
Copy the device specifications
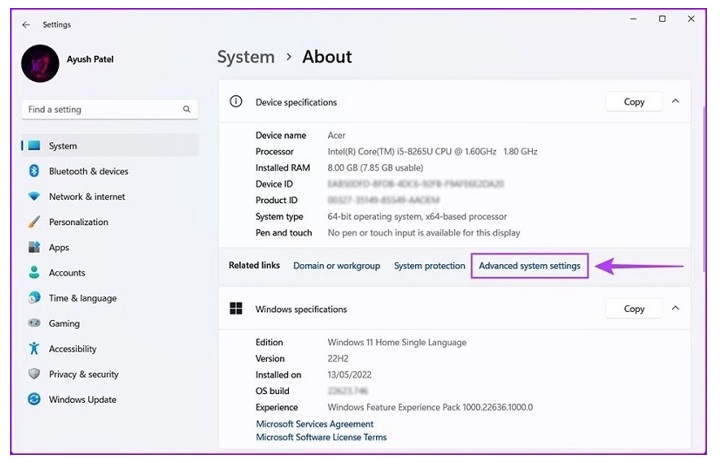[x=634, y=102]
